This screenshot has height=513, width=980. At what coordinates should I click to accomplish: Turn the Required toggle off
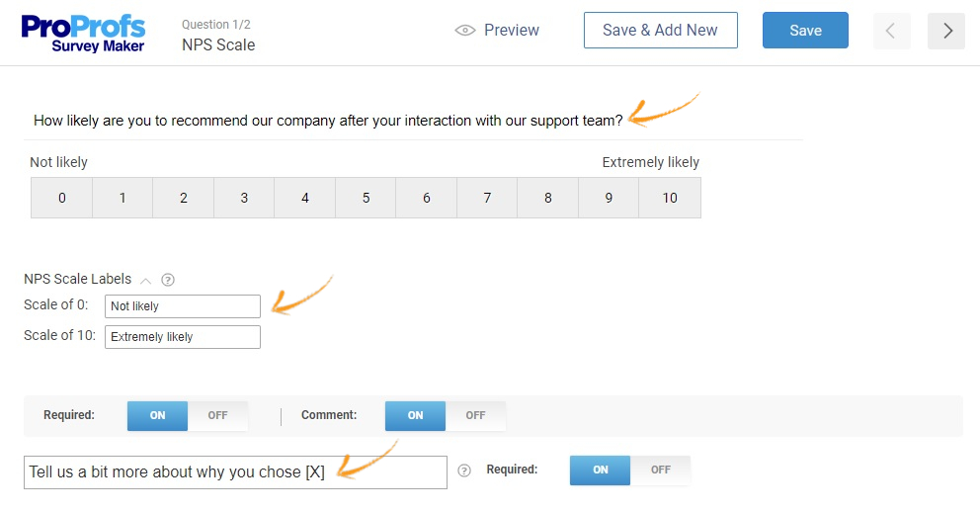pos(217,416)
